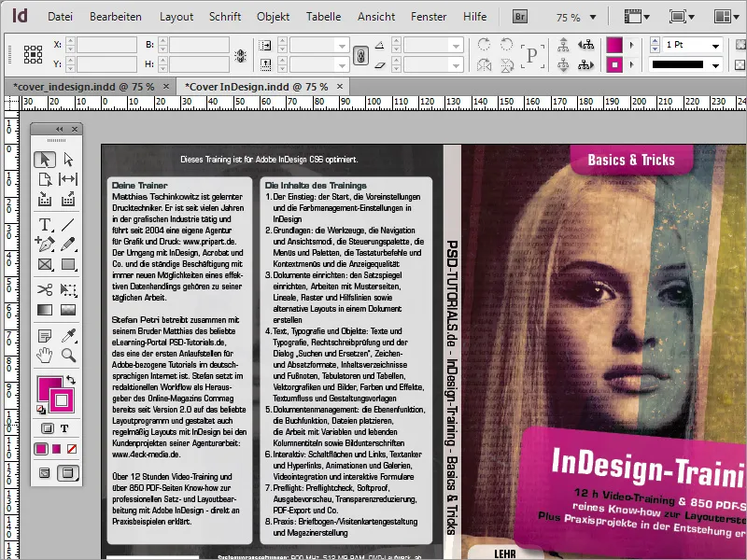Image resolution: width=747 pixels, height=560 pixels.
Task: Open the shear angle dropdown
Action: (456, 64)
